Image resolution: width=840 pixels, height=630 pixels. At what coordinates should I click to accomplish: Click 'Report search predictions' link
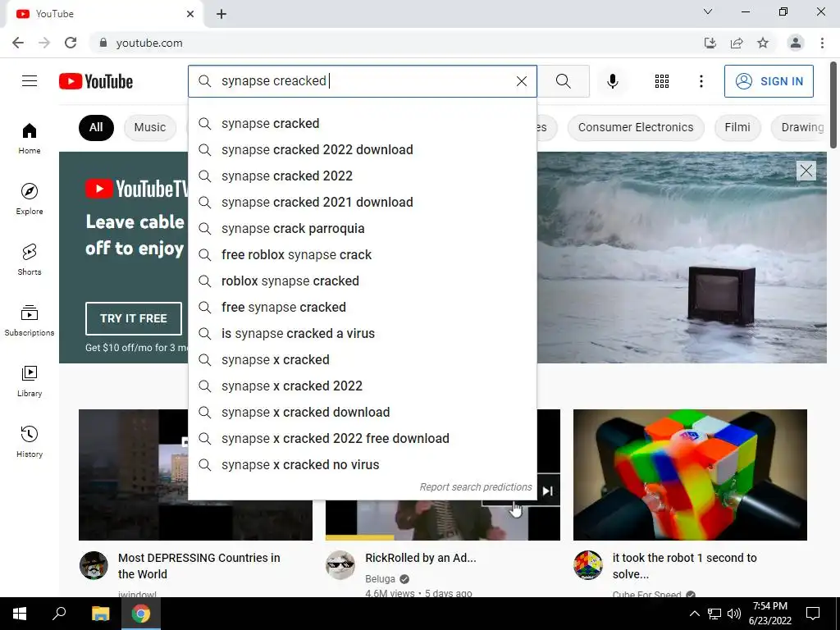pyautogui.click(x=476, y=487)
